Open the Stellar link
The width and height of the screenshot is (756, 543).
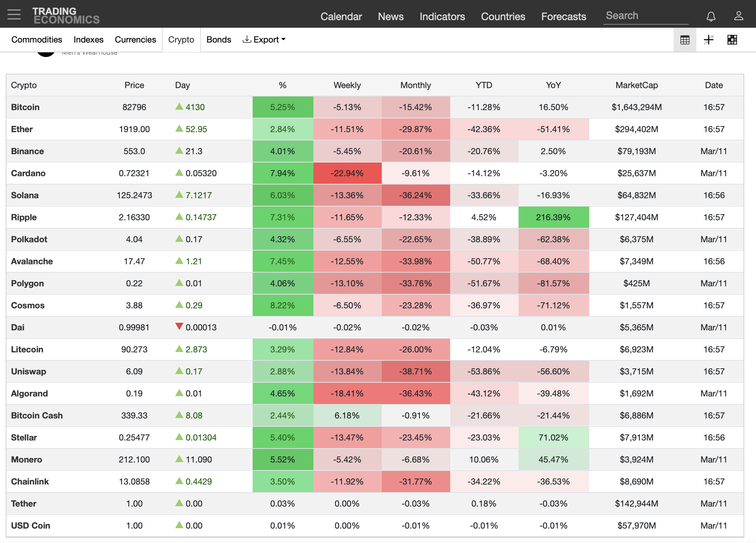click(x=24, y=437)
